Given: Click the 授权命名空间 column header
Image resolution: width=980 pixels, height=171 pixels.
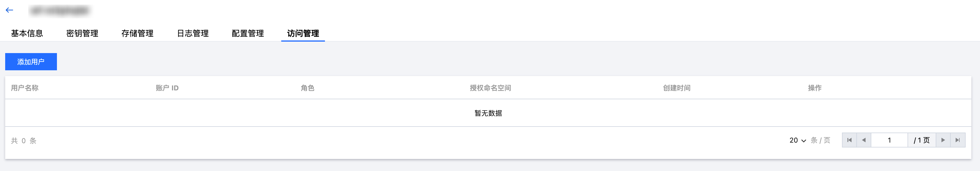Looking at the screenshot, I should tap(490, 88).
